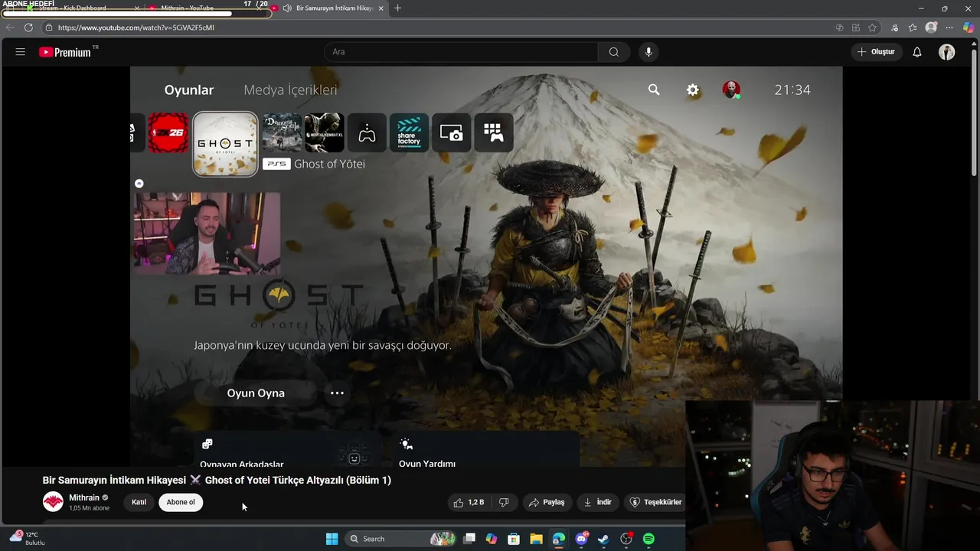The image size is (980, 551).
Task: Click the Oyun Yardımı card in the video
Action: [x=487, y=450]
